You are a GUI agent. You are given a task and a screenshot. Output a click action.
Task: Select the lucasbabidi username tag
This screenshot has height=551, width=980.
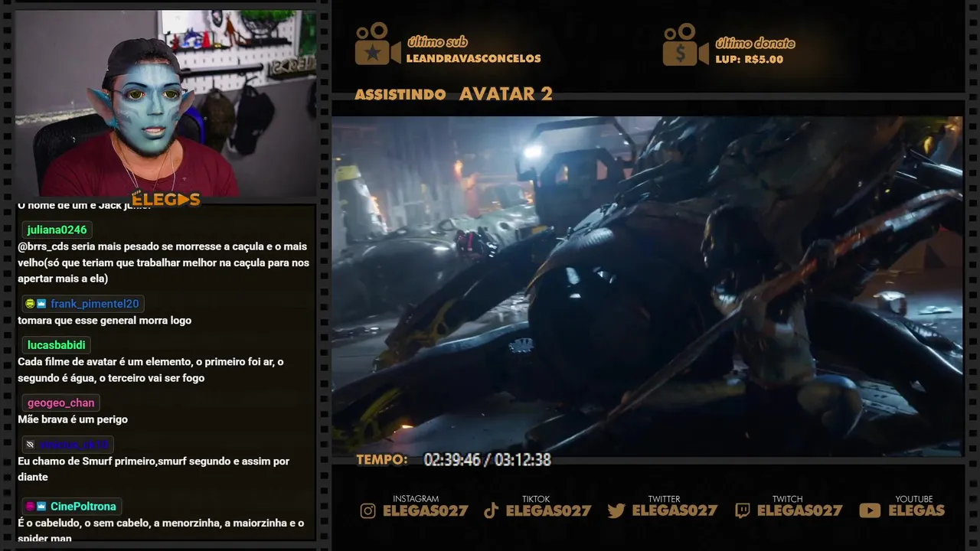(56, 345)
